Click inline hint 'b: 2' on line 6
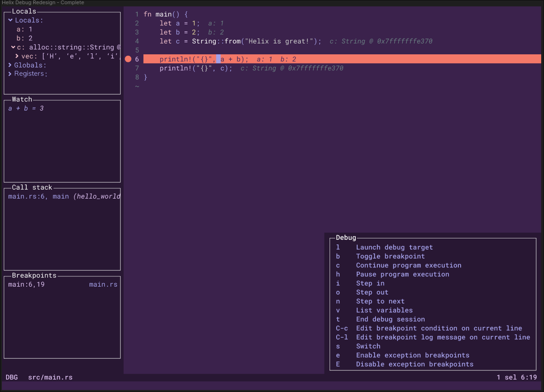The image size is (544, 392). tap(288, 59)
